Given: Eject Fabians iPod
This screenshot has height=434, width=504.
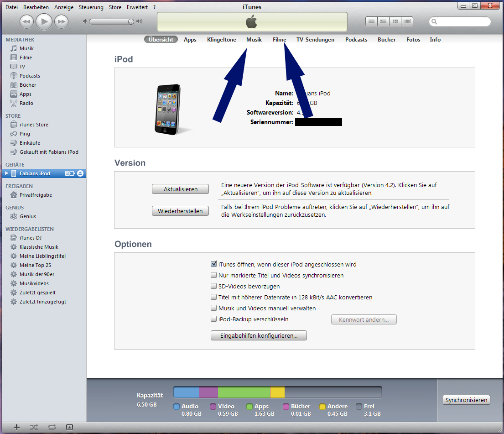Looking at the screenshot, I should tap(80, 173).
